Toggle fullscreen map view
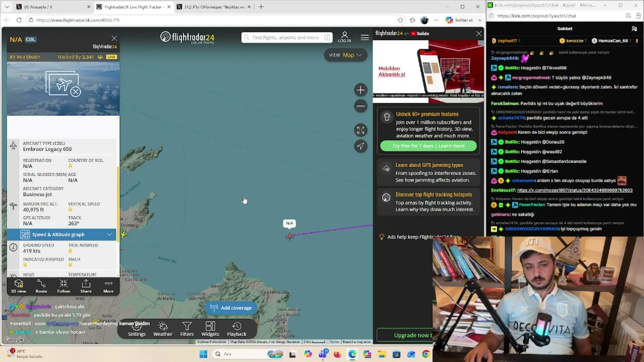Image resolution: width=644 pixels, height=362 pixels. [x=360, y=130]
